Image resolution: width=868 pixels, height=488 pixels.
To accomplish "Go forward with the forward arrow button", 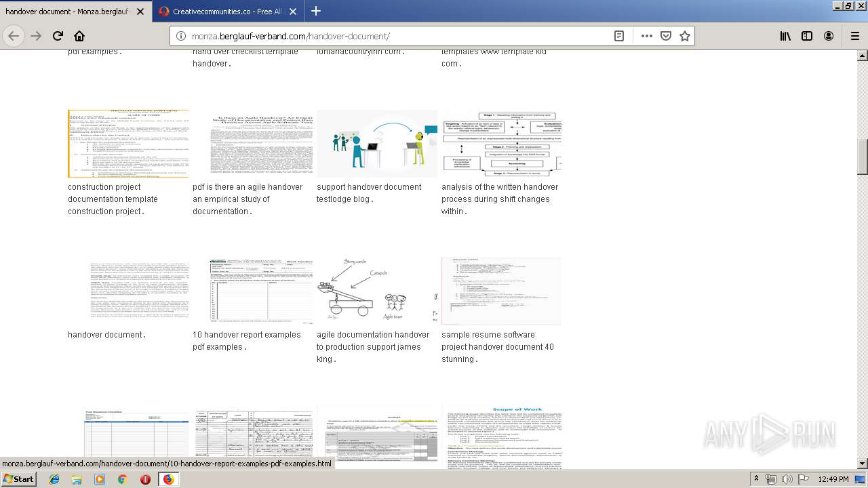I will [36, 36].
